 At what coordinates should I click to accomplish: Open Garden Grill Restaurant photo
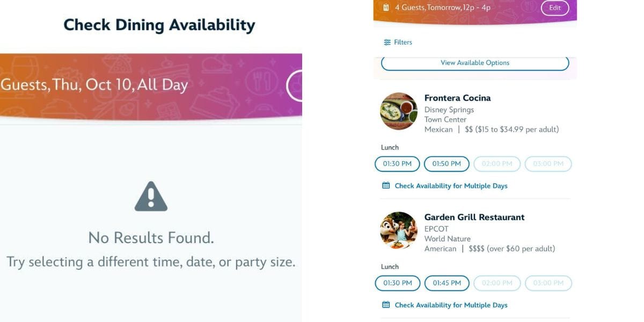399,230
